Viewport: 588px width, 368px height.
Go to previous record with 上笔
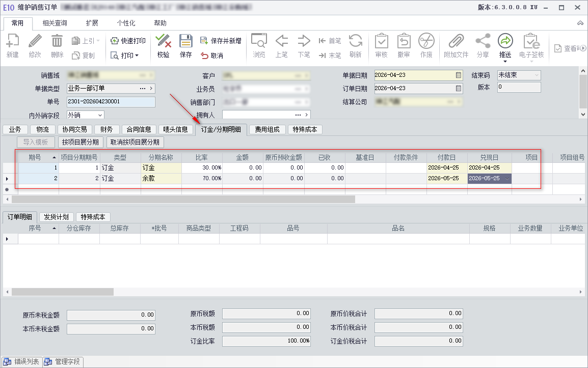pos(282,46)
